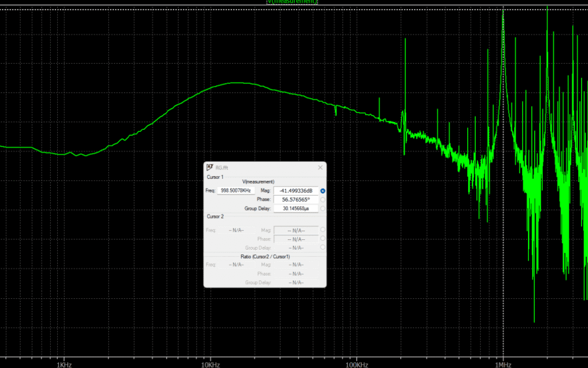The image size is (588, 368).
Task: Click the LTspice flag icon on the RG.fft dialog
Action: pyautogui.click(x=209, y=167)
